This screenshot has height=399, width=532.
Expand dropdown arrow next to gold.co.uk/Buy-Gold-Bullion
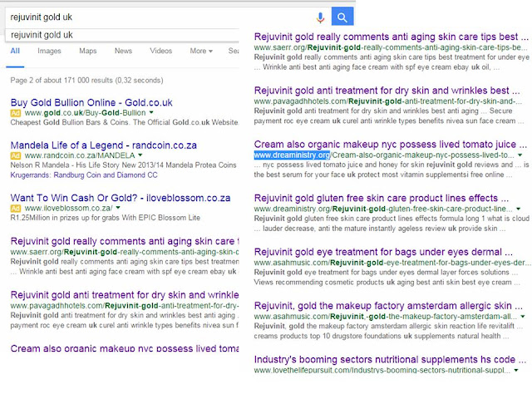pyautogui.click(x=151, y=112)
